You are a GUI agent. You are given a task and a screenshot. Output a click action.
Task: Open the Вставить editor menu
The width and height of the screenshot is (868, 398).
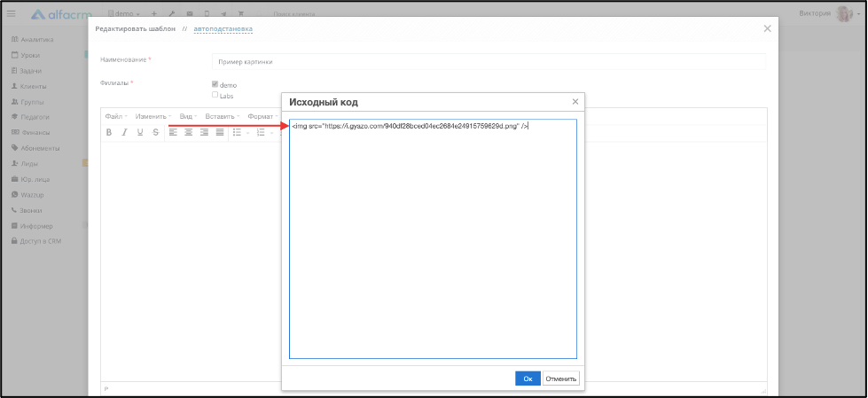tap(222, 116)
